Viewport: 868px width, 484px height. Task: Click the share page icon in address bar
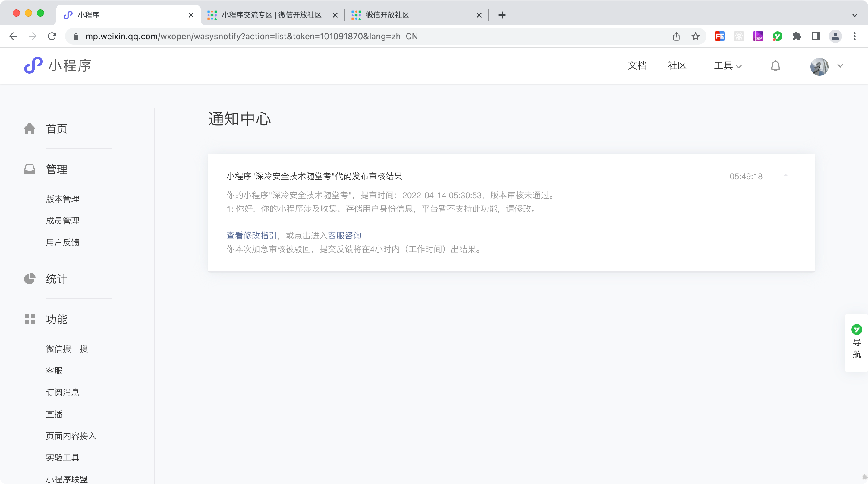coord(676,37)
